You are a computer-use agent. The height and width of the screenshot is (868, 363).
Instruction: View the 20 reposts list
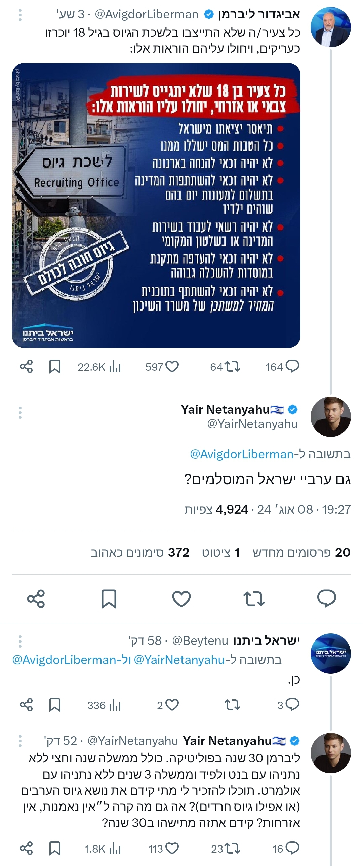coord(301,552)
